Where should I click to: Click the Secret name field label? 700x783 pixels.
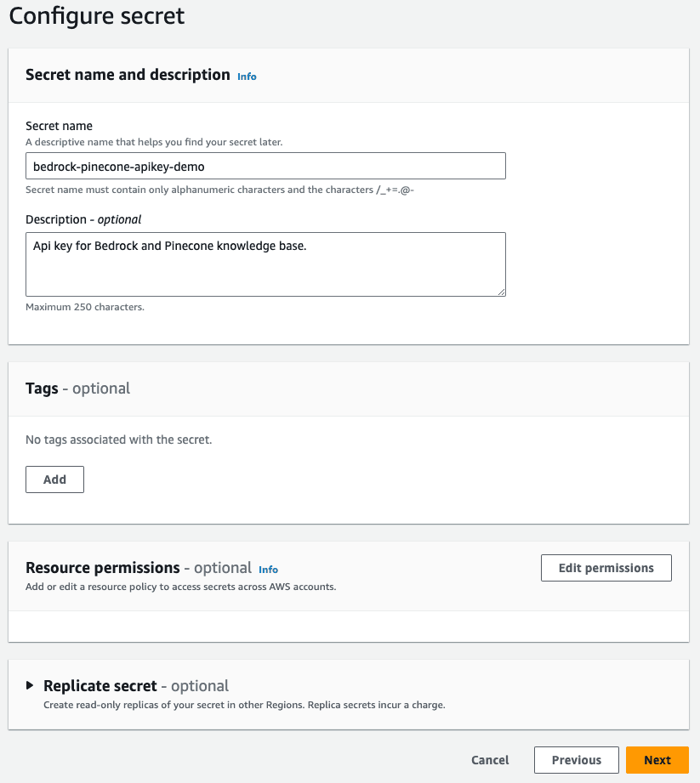coord(59,126)
